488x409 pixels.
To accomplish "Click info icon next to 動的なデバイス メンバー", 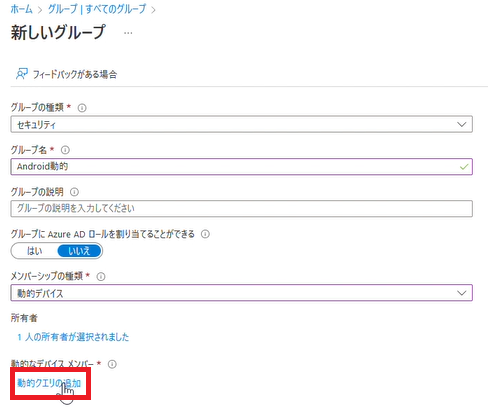I will tap(112, 364).
